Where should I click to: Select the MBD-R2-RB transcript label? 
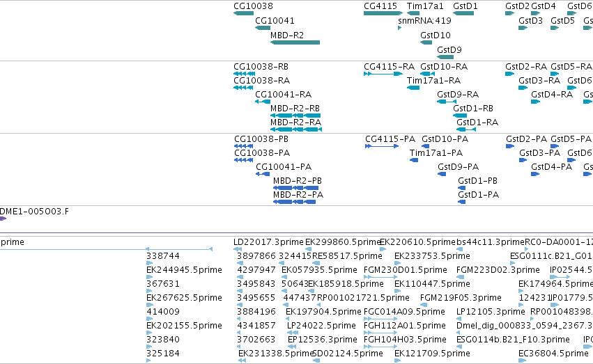(x=295, y=109)
